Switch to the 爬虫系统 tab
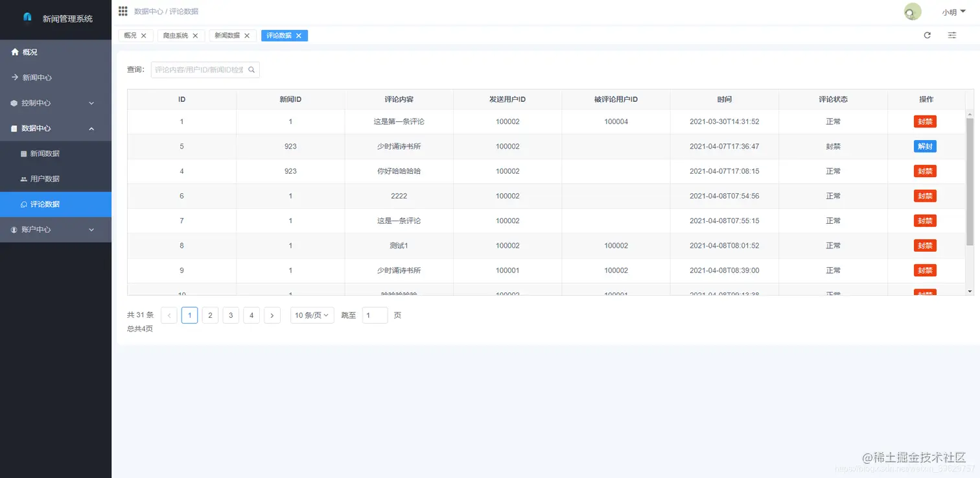The height and width of the screenshot is (478, 980). click(176, 36)
